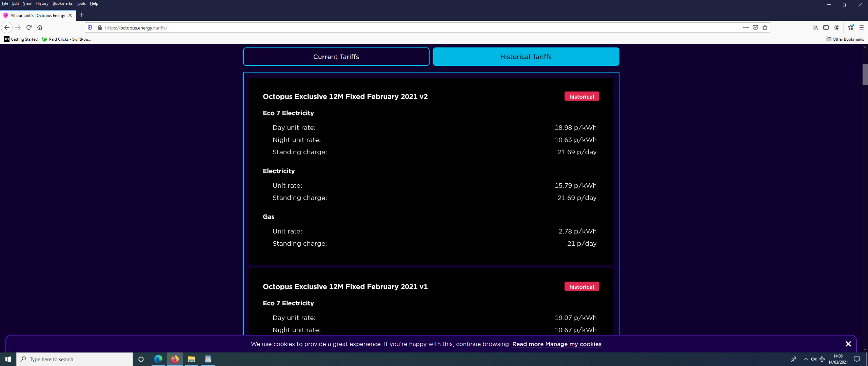Click the v2 tariff historical badge
868x366 pixels.
(581, 96)
